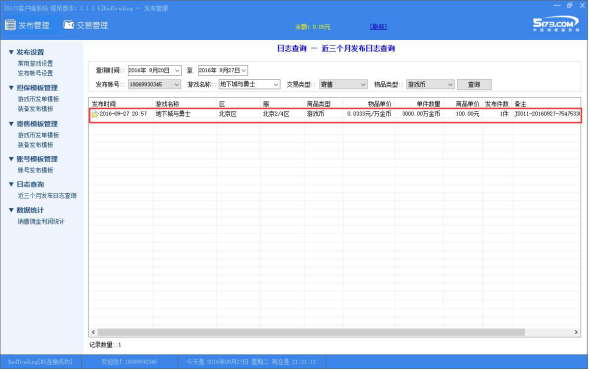Screen dimensions: 590x371
Task: Collapse the 数据统计 section
Action: click(x=11, y=210)
